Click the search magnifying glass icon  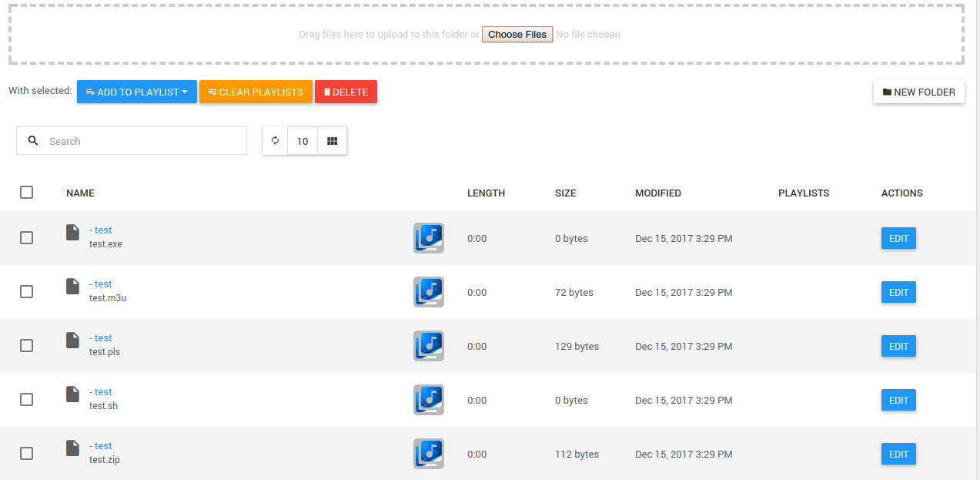32,141
